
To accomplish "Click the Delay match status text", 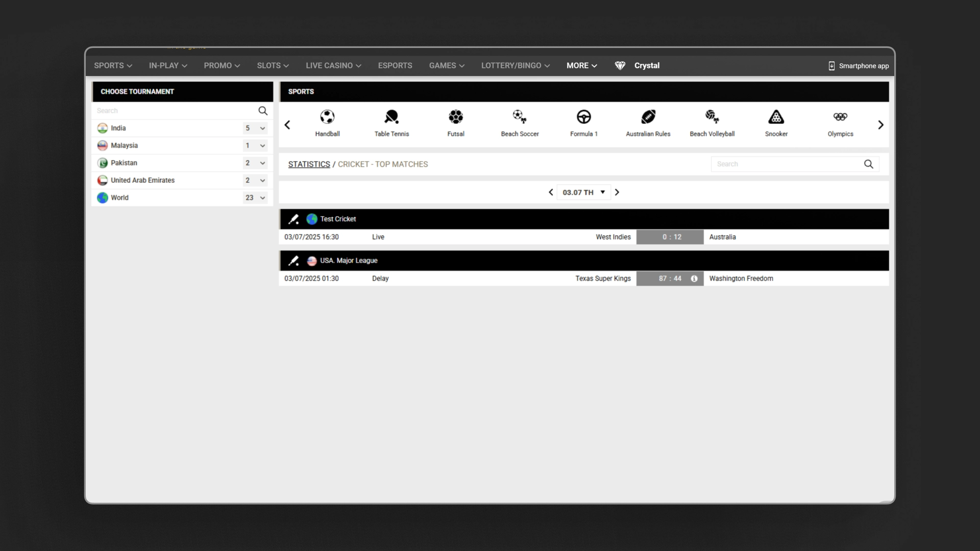I will pos(380,279).
